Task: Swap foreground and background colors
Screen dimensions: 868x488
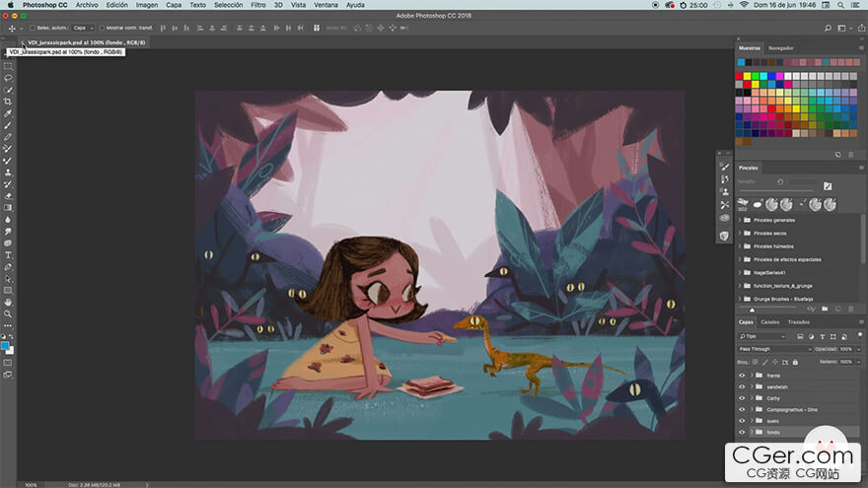Action: point(11,336)
